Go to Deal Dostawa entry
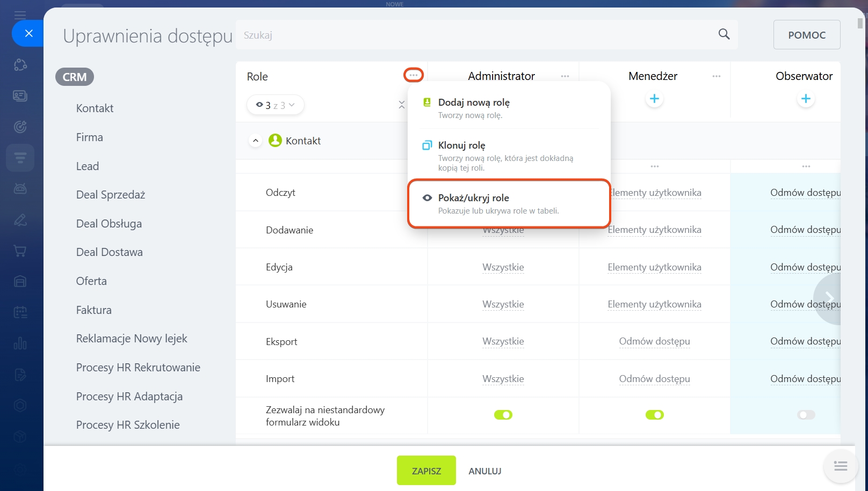The height and width of the screenshot is (491, 868). (x=110, y=252)
